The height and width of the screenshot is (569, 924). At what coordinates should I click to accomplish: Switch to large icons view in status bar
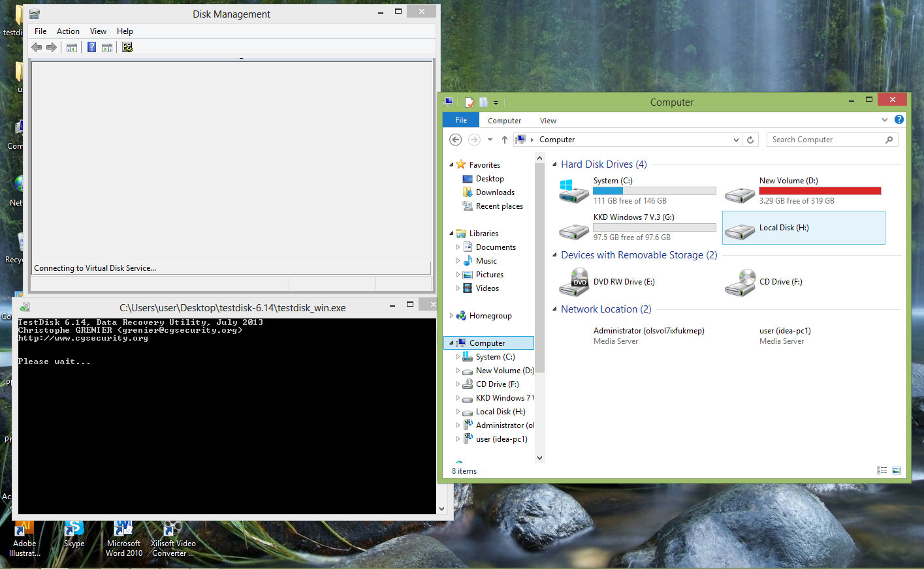point(897,470)
